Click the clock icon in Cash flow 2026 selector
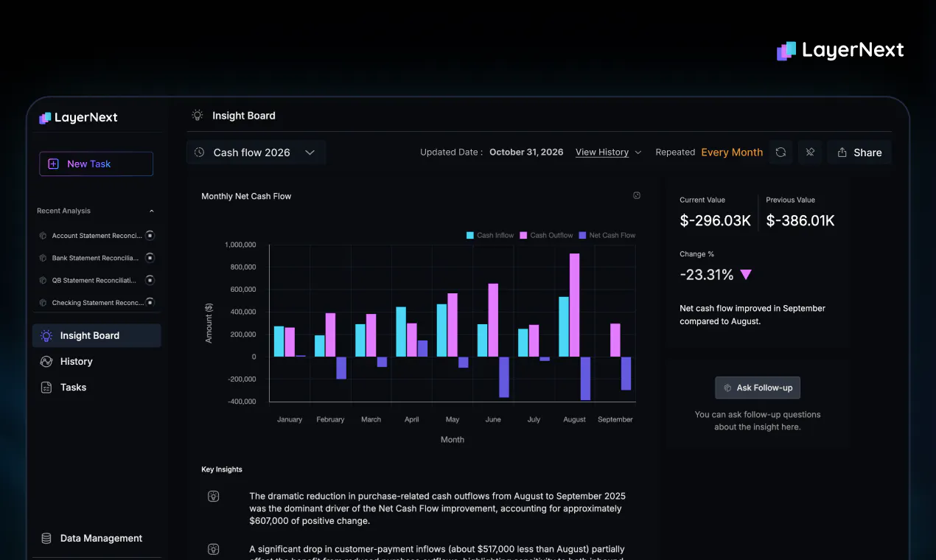Screen dimensions: 936x560 coord(200,153)
